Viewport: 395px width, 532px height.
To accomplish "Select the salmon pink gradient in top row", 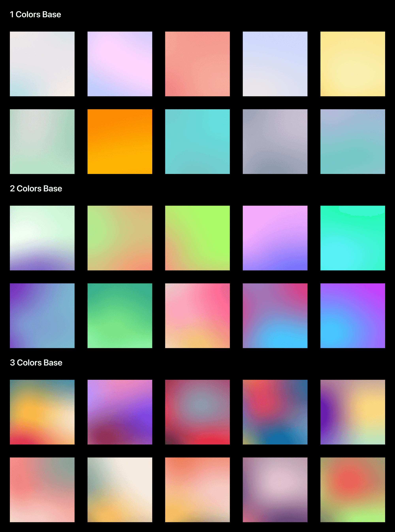I will tap(198, 63).
